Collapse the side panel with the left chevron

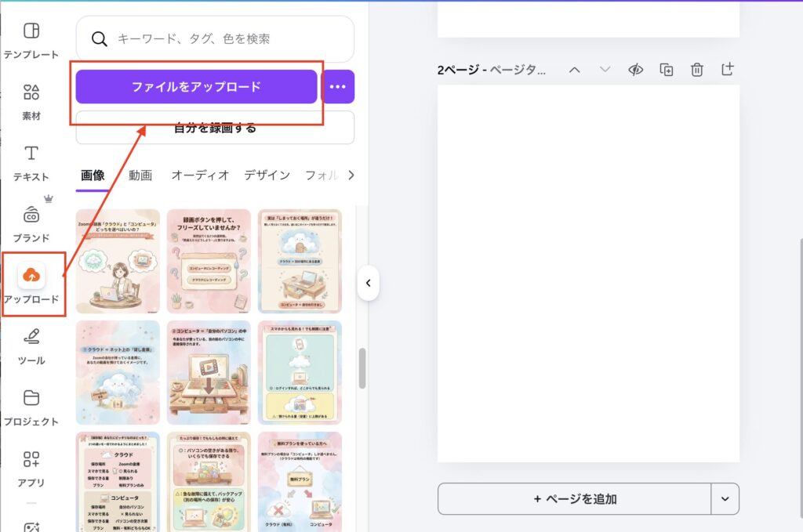pyautogui.click(x=368, y=283)
